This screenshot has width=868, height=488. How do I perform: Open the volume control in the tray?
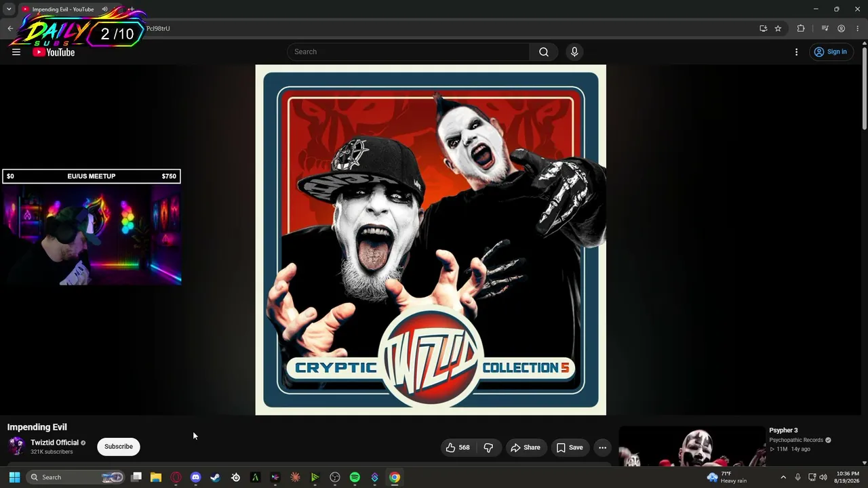823,477
